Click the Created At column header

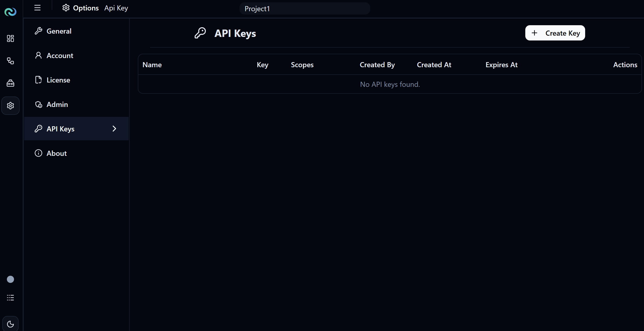434,65
